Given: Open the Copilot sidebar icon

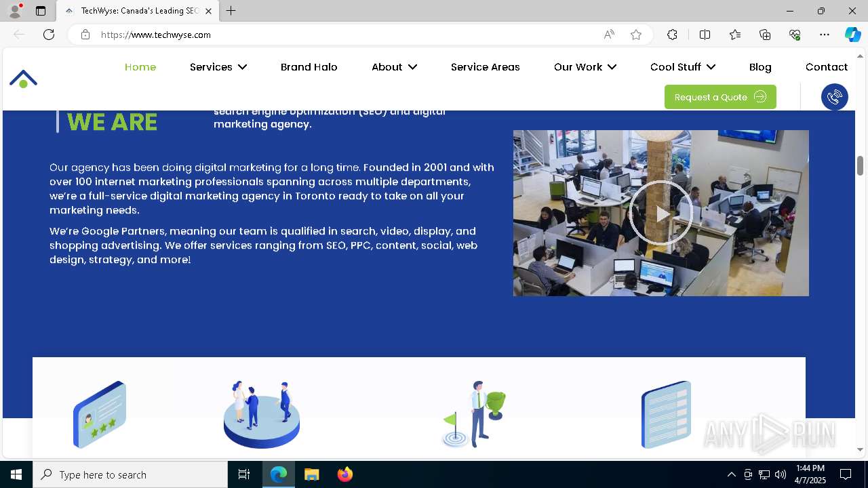Looking at the screenshot, I should click(x=853, y=35).
